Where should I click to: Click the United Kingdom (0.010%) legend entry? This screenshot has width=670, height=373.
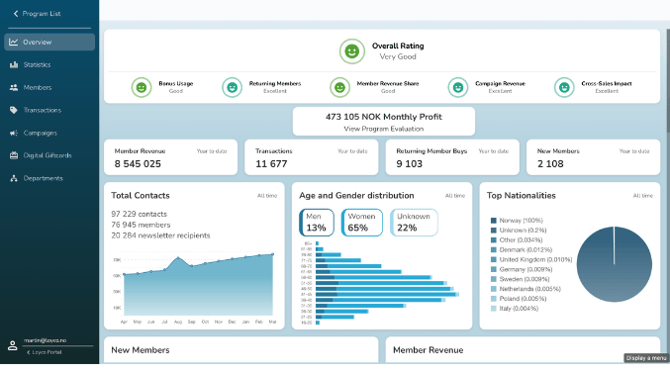tap(531, 259)
